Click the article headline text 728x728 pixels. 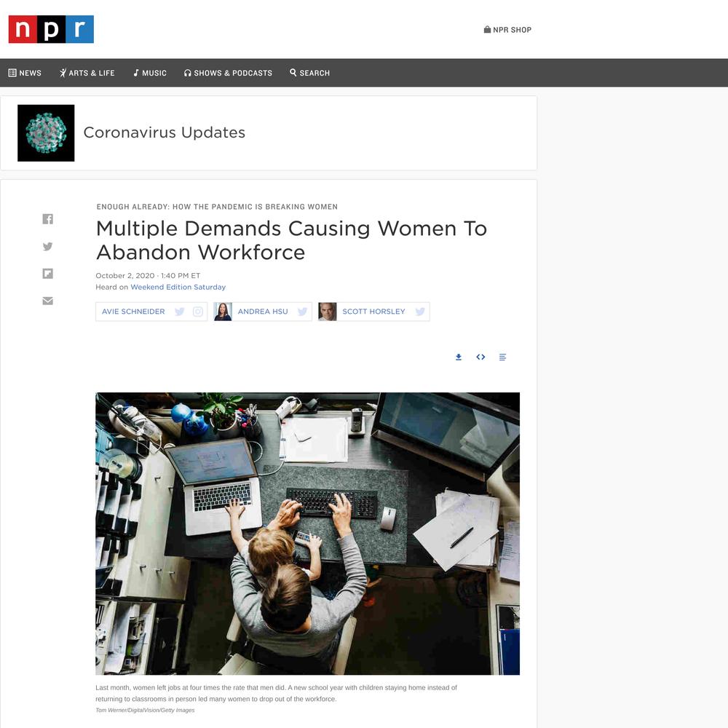[x=292, y=240]
